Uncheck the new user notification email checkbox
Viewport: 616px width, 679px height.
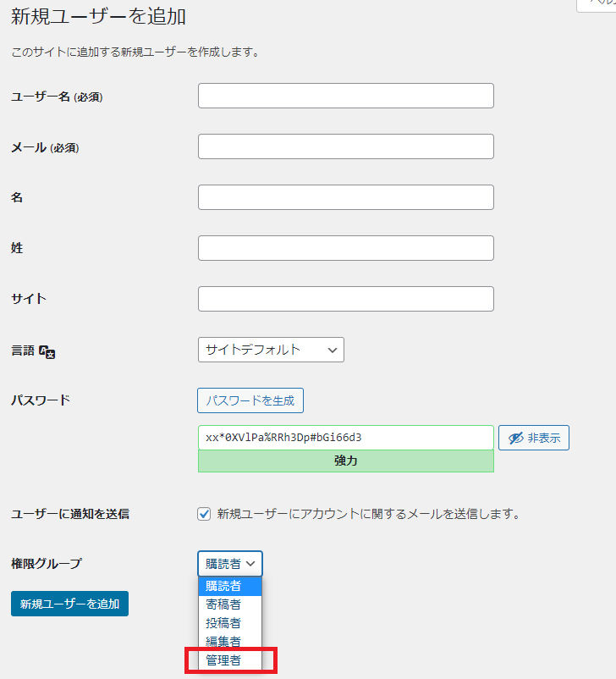[203, 514]
